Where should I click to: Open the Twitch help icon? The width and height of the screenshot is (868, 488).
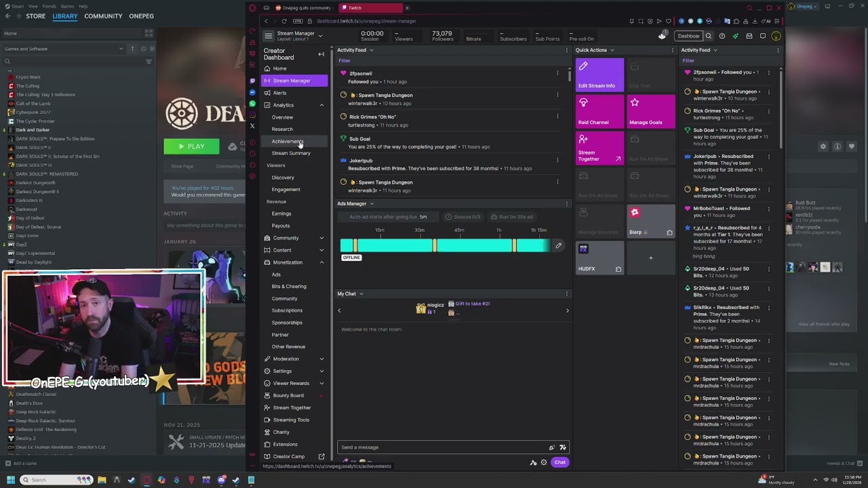tap(722, 36)
